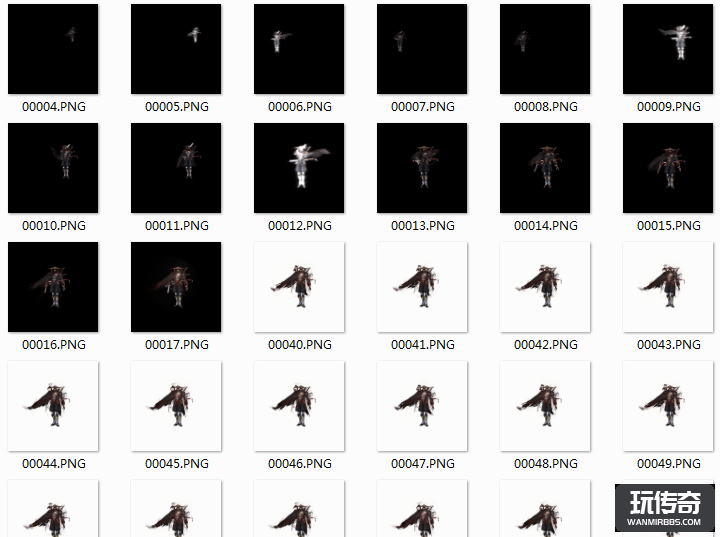Click the file name label 00007.PNG
The height and width of the screenshot is (537, 720).
pyautogui.click(x=423, y=107)
